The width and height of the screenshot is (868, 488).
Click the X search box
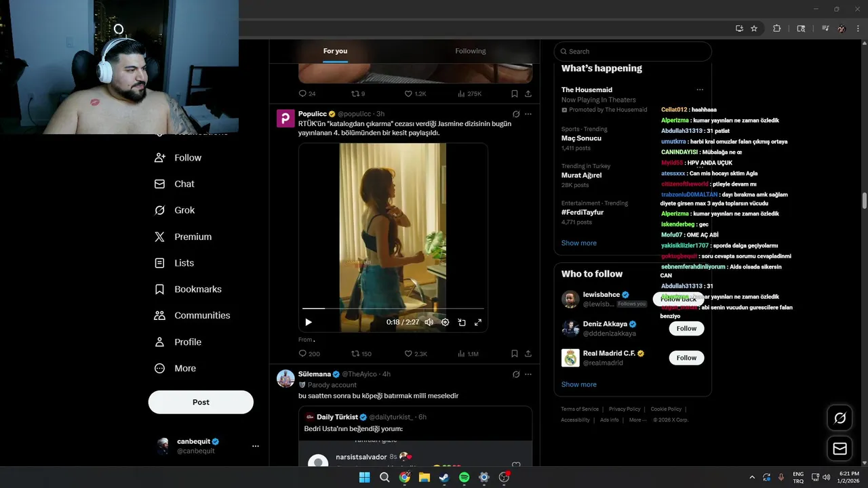[x=633, y=52]
